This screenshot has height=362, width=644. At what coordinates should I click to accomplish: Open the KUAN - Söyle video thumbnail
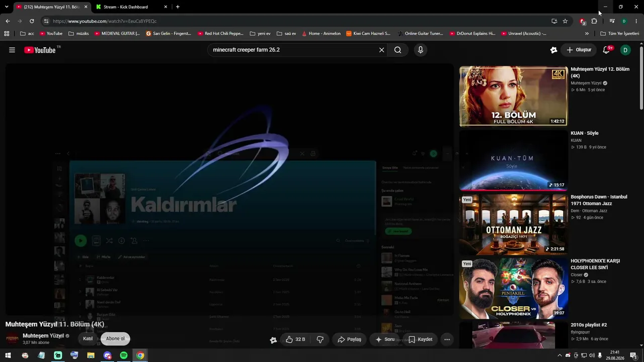pyautogui.click(x=513, y=160)
